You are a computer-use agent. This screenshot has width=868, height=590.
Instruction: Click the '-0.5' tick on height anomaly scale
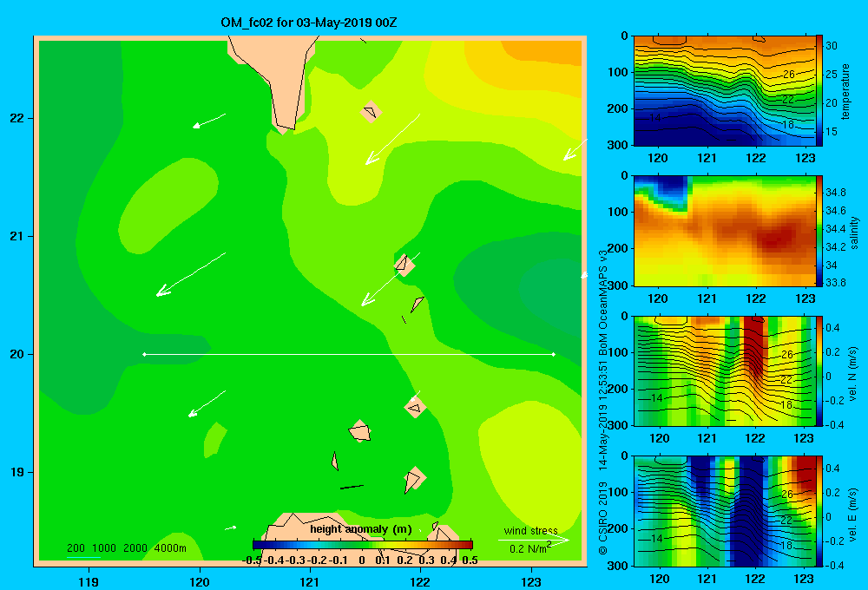252,560
